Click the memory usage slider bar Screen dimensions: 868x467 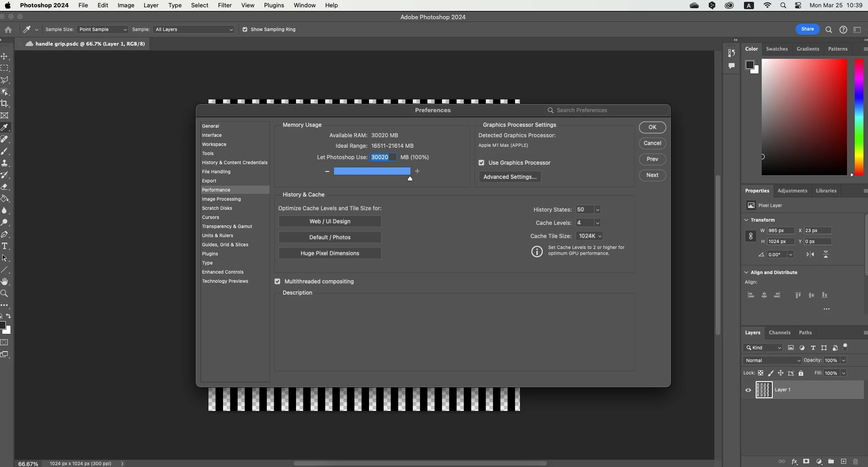click(x=372, y=171)
